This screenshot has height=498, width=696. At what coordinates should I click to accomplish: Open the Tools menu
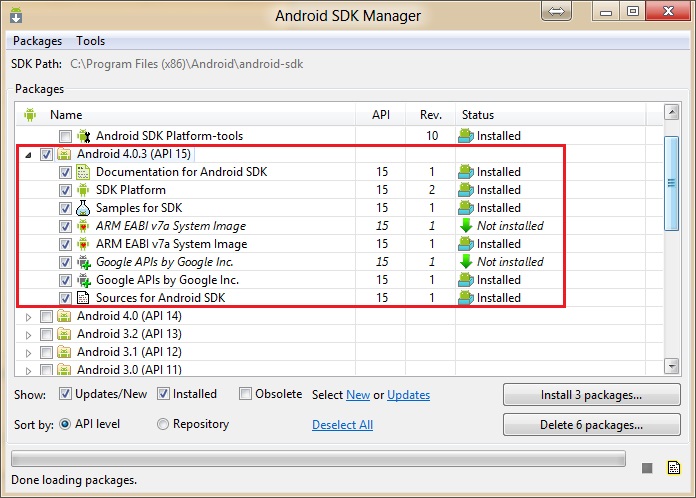91,41
